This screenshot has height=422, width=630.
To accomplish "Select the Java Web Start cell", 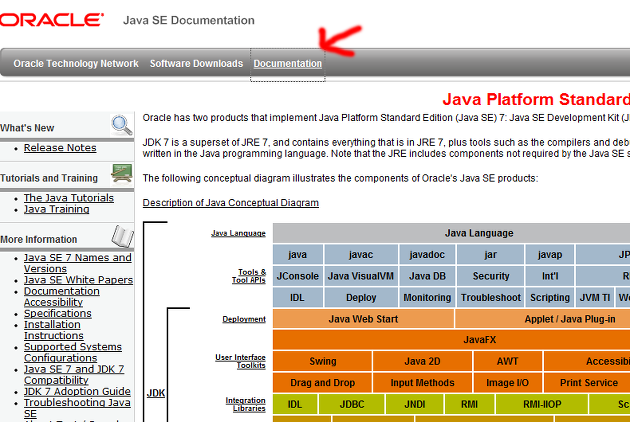I will [x=363, y=319].
